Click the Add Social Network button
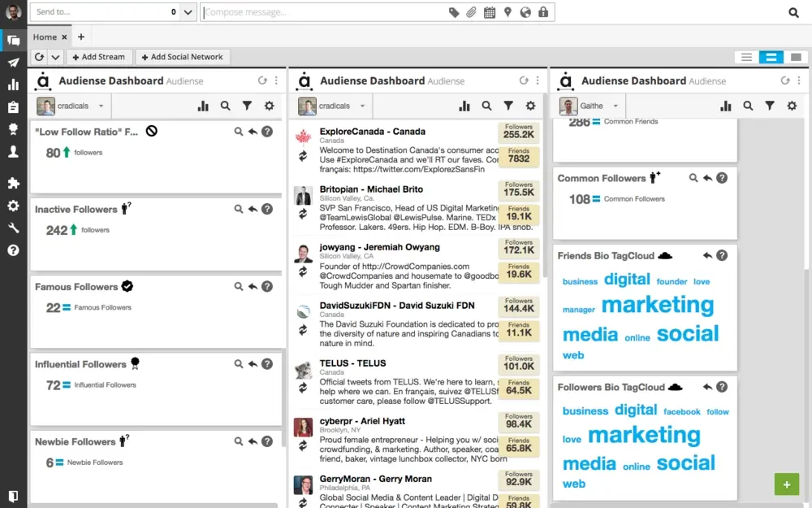 click(x=182, y=57)
